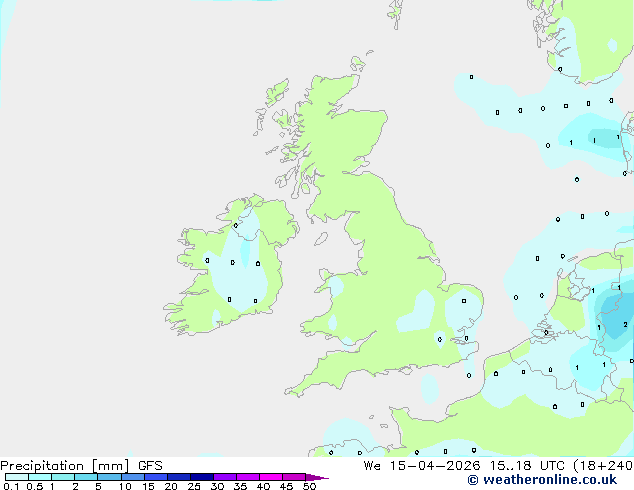Image resolution: width=634 pixels, height=490 pixels.
Task: Click the 45–50 mm legend swatch
Action: point(294,477)
